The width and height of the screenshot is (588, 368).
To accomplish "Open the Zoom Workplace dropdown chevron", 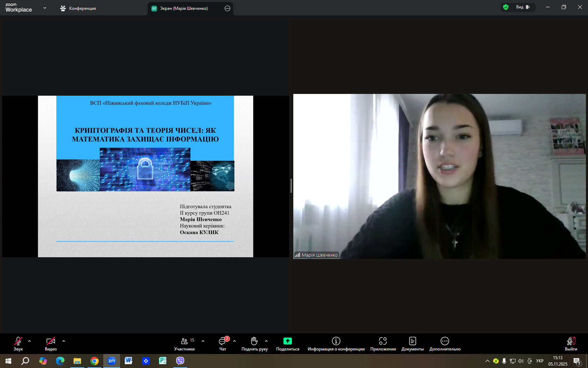I will click(x=45, y=8).
